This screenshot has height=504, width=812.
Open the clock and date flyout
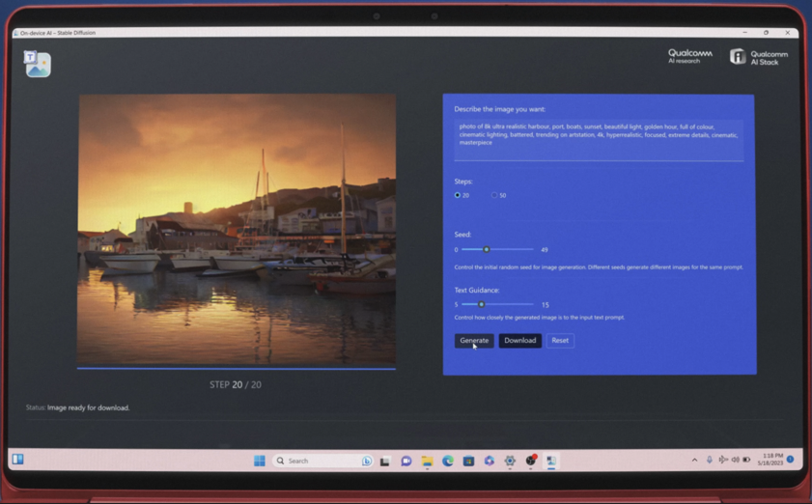point(770,460)
